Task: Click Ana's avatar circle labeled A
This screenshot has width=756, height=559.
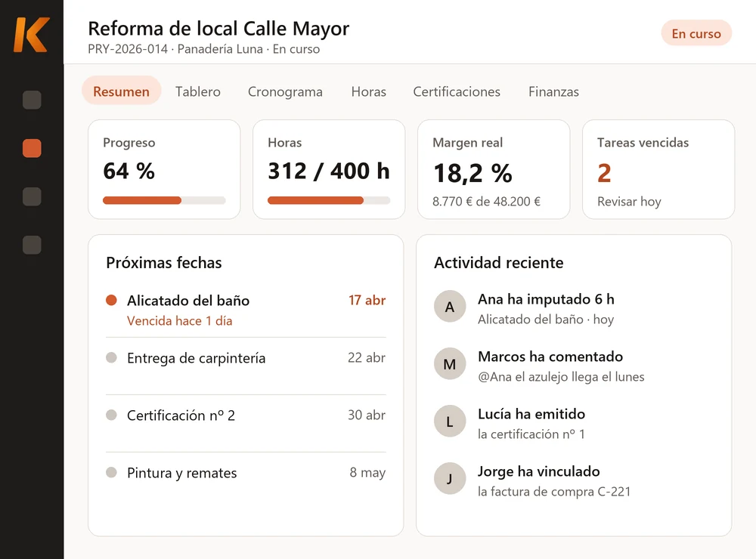Action: tap(450, 307)
